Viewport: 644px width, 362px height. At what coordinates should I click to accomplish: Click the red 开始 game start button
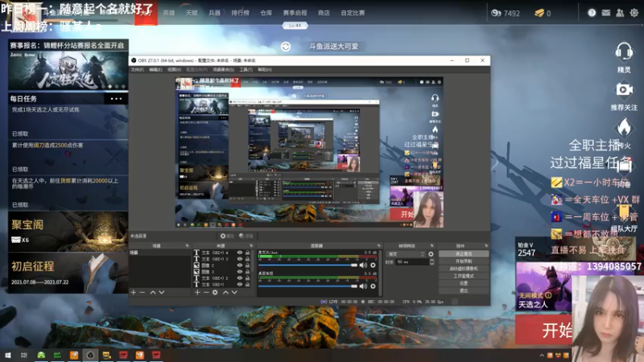(x=544, y=330)
